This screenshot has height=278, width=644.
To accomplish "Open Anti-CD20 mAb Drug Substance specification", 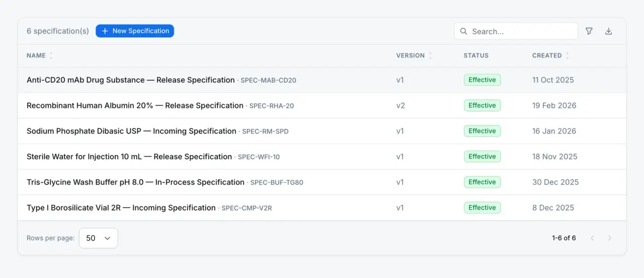I will (131, 80).
